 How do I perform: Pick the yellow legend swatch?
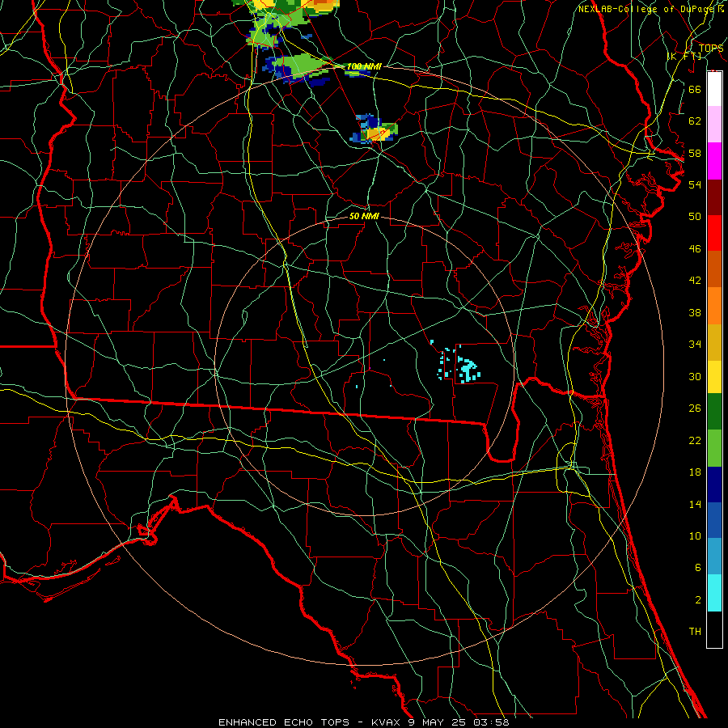click(x=714, y=376)
